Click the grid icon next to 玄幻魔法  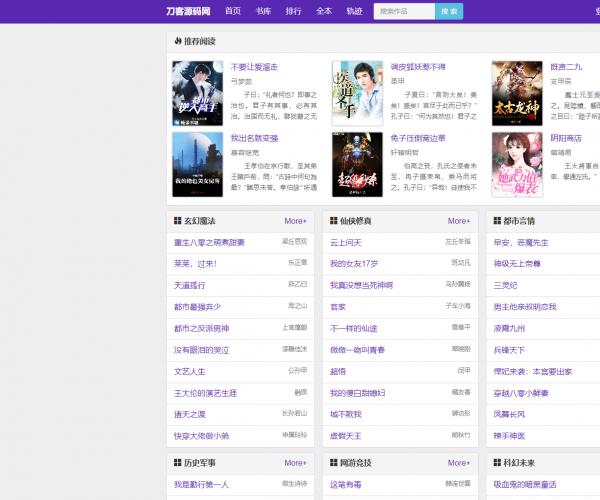[178, 221]
